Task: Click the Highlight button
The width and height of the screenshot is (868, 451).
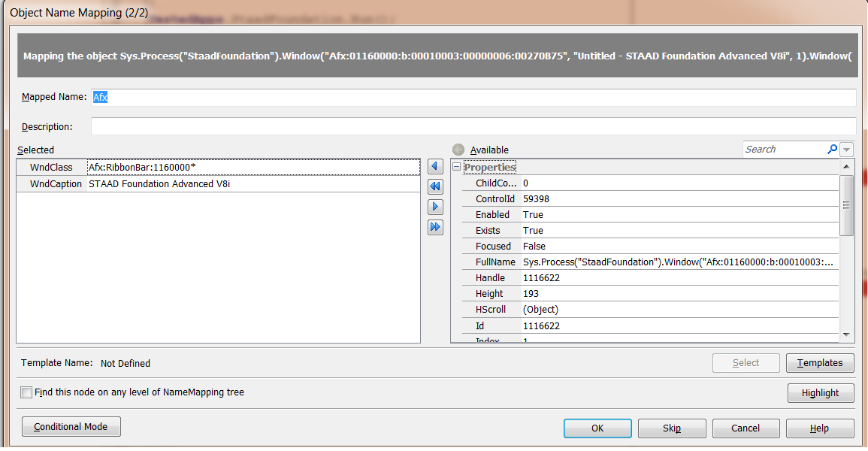Action: 820,393
